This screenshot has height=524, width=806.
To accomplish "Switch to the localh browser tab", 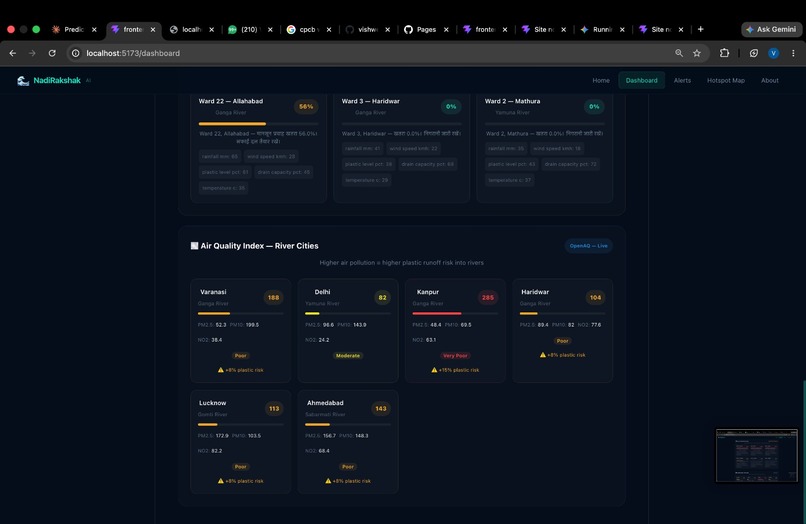I will click(191, 29).
